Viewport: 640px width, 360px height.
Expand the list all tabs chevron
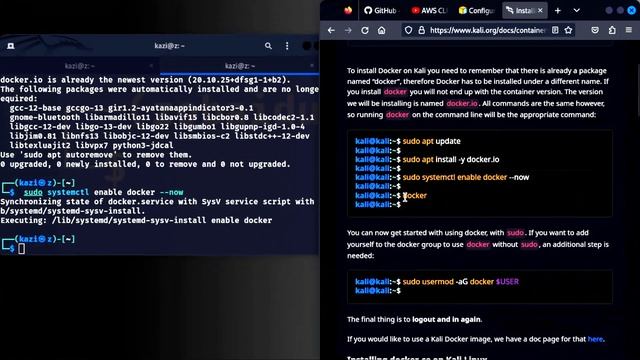(576, 11)
